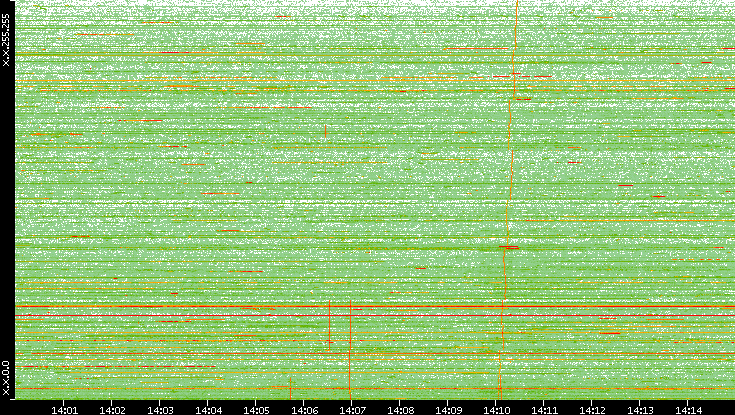The height and width of the screenshot is (415, 735).
Task: Click the 14:03 time axis label
Action: click(x=160, y=410)
